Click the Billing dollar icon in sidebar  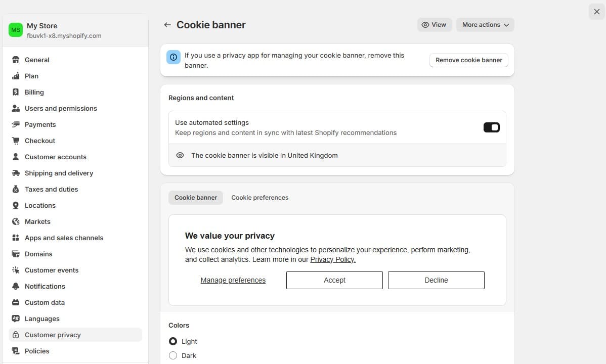click(16, 92)
